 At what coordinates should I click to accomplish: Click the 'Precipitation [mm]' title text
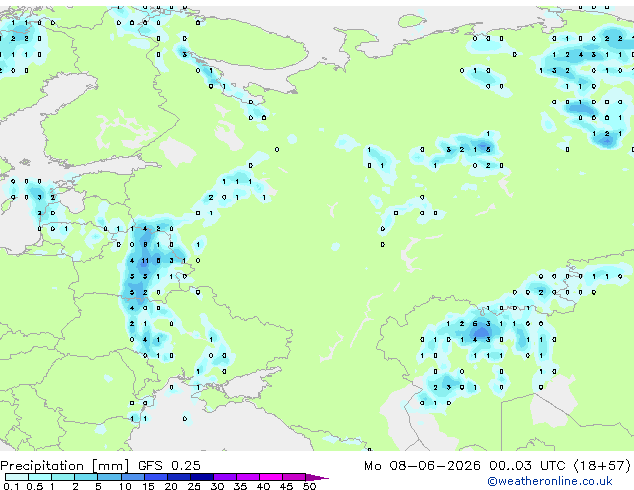[x=65, y=466]
